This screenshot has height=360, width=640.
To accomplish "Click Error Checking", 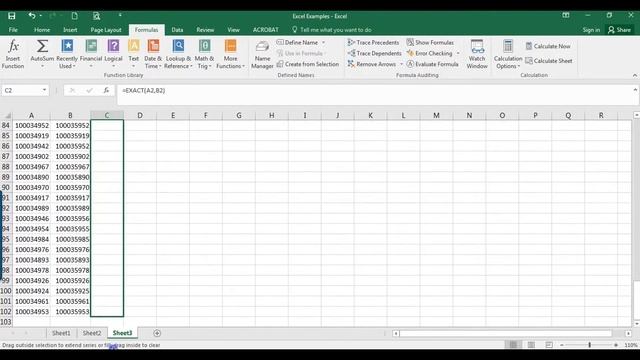I will [429, 53].
